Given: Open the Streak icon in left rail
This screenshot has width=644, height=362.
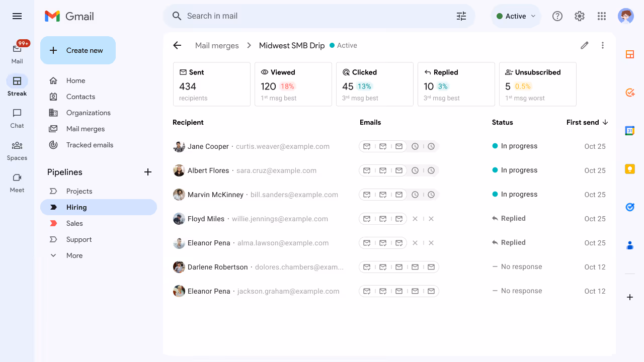Looking at the screenshot, I should point(17,81).
